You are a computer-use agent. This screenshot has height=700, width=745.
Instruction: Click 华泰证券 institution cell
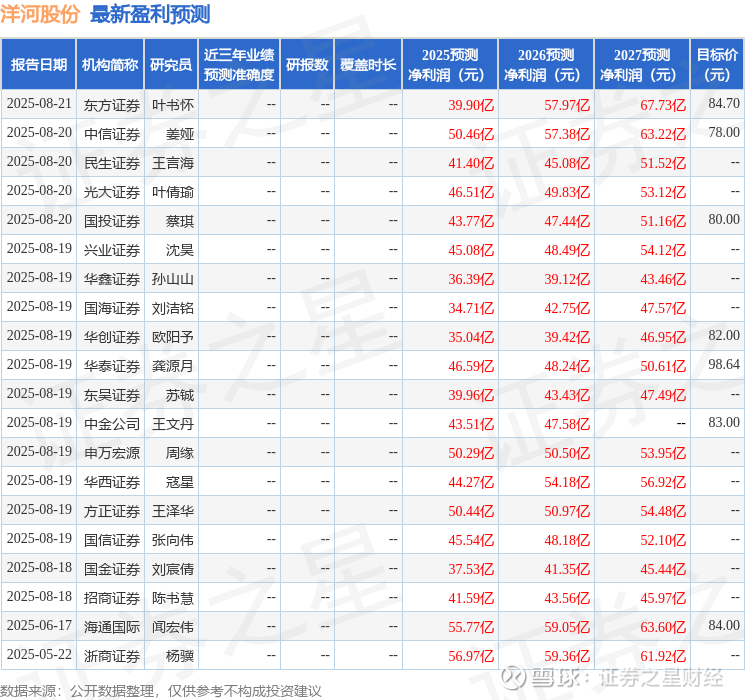tap(112, 366)
